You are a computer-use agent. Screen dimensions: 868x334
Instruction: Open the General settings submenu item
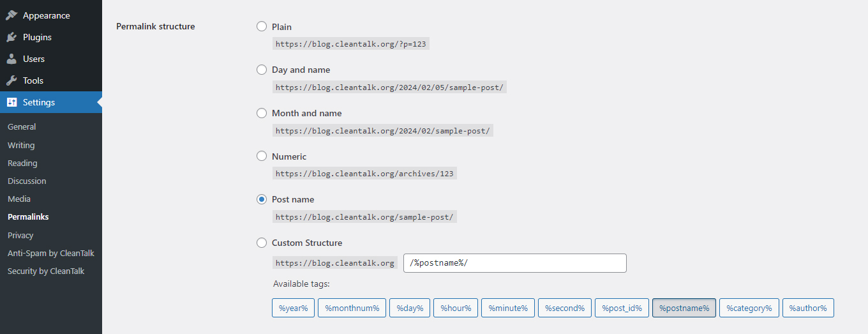click(22, 127)
